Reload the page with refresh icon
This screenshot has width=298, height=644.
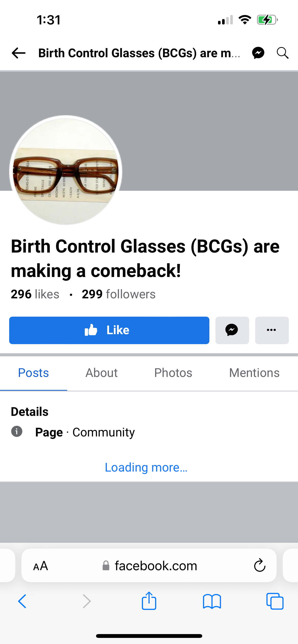point(260,565)
